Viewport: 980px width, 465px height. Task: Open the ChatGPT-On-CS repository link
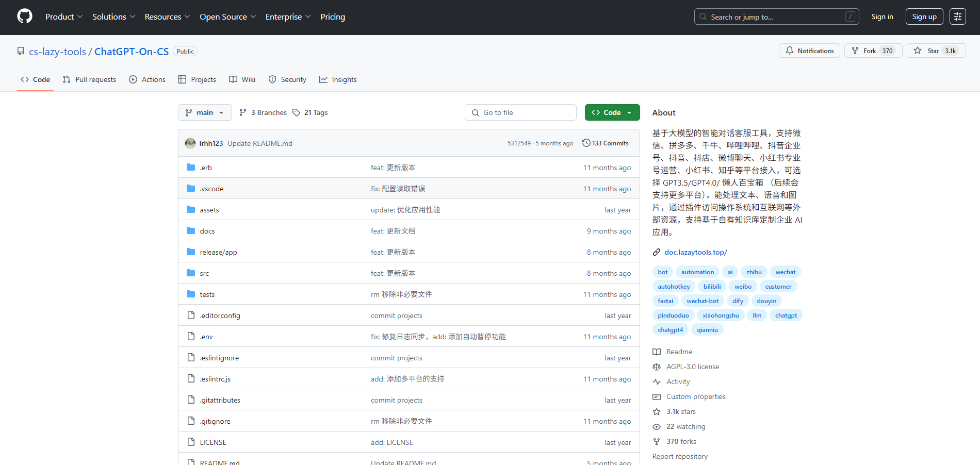[132, 52]
